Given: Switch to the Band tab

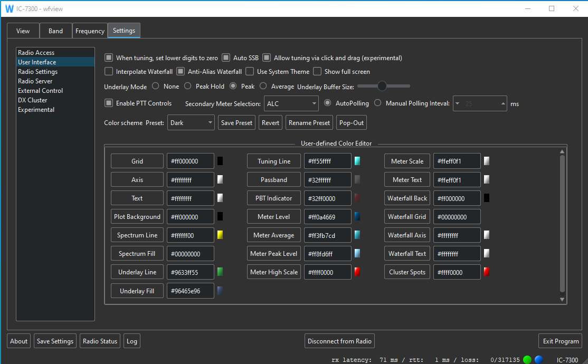Looking at the screenshot, I should [x=55, y=31].
